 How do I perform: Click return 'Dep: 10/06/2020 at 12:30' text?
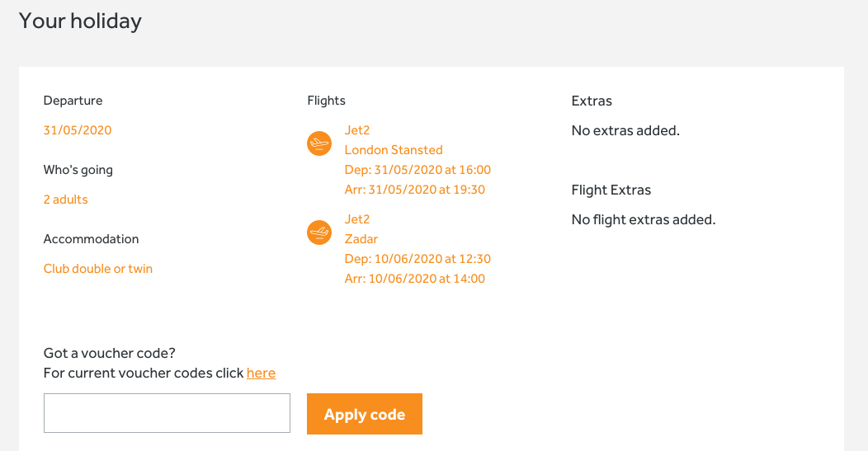(x=417, y=259)
